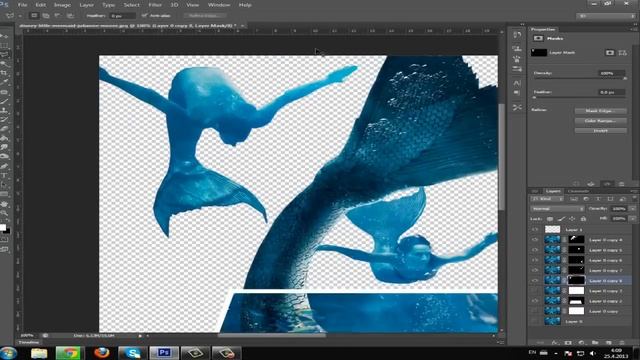Select the vector mask button in Properties
The height and width of the screenshot is (360, 640).
(x=622, y=53)
